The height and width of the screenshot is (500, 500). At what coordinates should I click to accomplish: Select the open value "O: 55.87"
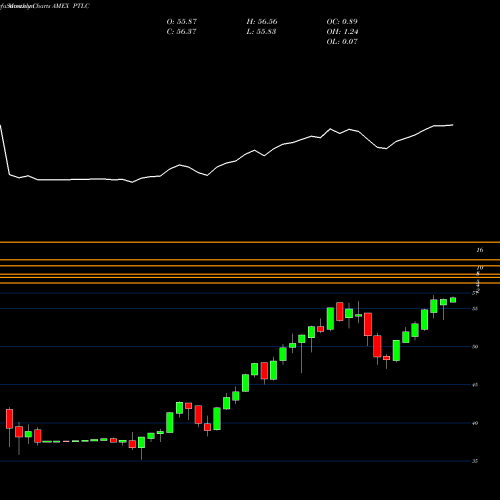[182, 22]
